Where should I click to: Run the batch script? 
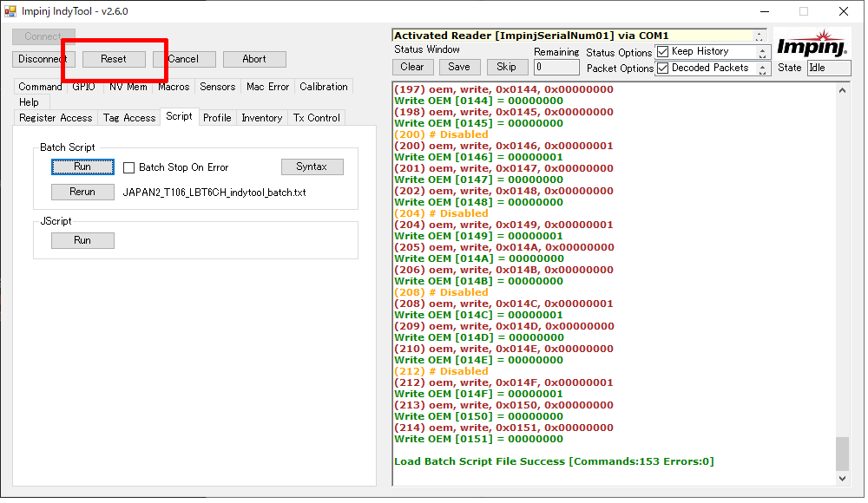point(82,167)
